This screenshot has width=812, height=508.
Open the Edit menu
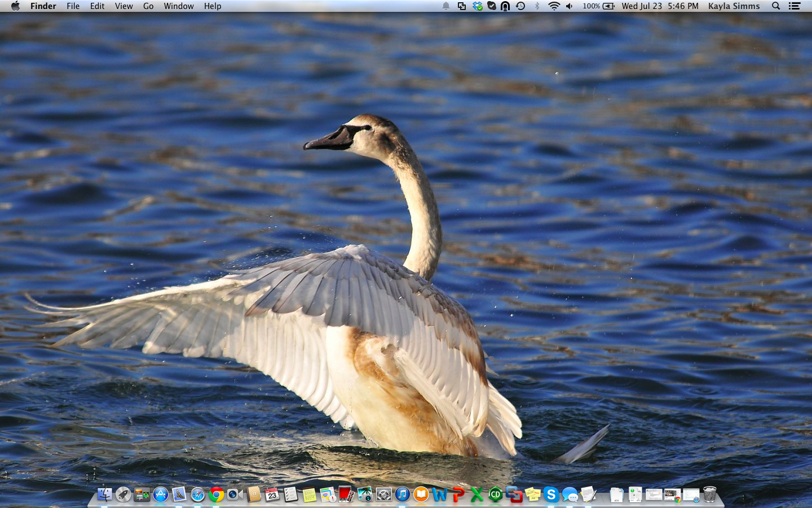pyautogui.click(x=98, y=6)
